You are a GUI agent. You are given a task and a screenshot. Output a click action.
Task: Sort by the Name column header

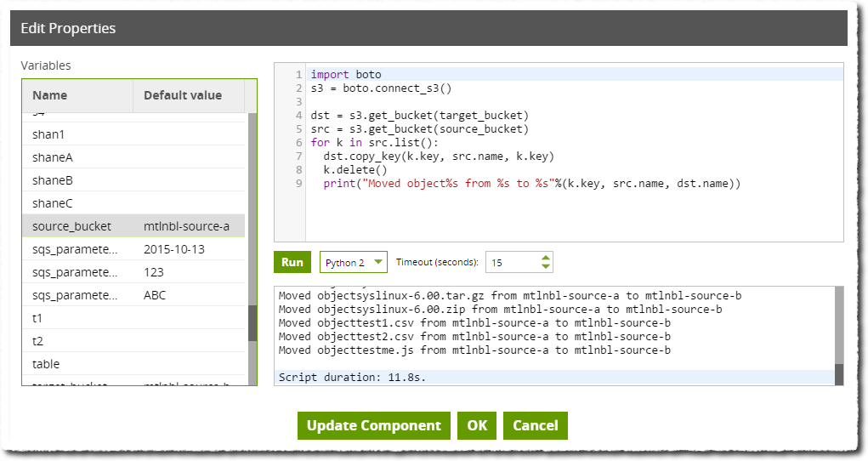[x=77, y=95]
